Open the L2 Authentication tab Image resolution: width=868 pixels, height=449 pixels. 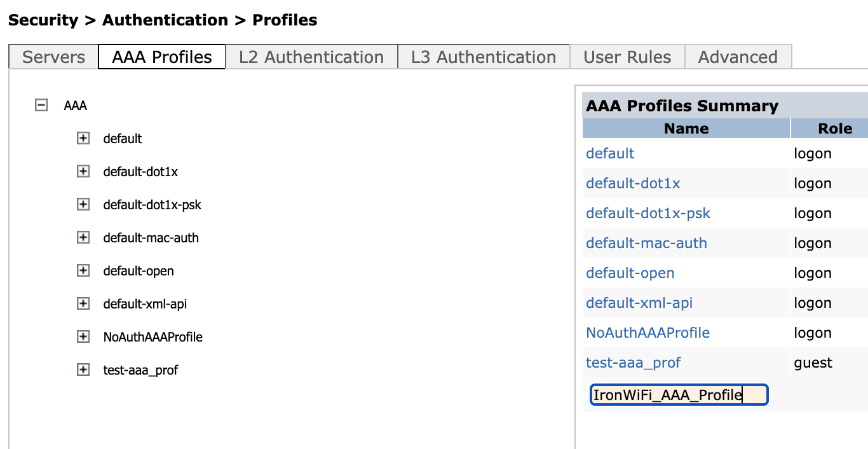(311, 57)
